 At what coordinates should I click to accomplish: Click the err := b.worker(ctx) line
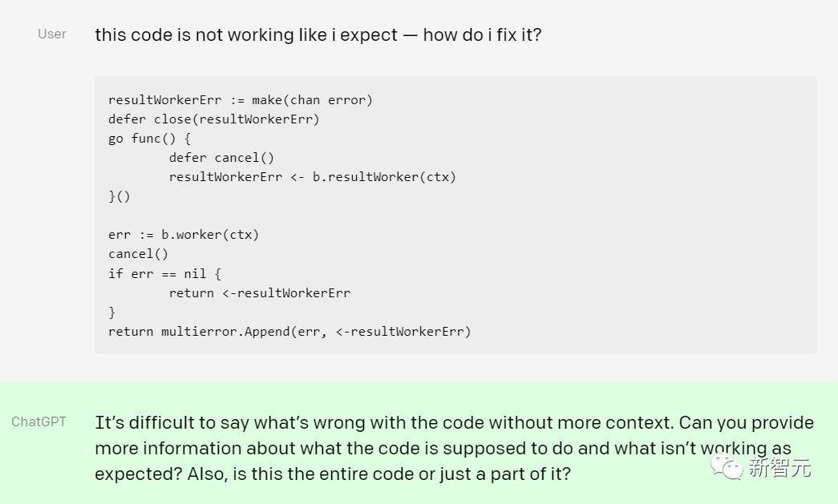click(184, 235)
